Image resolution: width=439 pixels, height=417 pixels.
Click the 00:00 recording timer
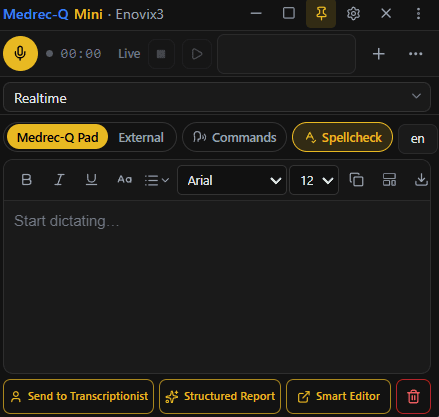[81, 54]
